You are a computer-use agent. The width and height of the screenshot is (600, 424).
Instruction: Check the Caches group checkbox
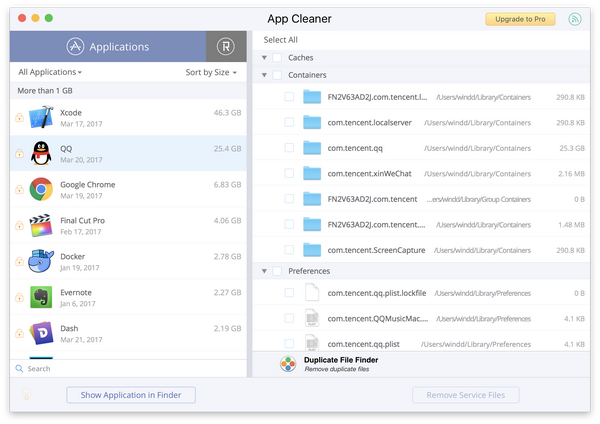point(277,57)
